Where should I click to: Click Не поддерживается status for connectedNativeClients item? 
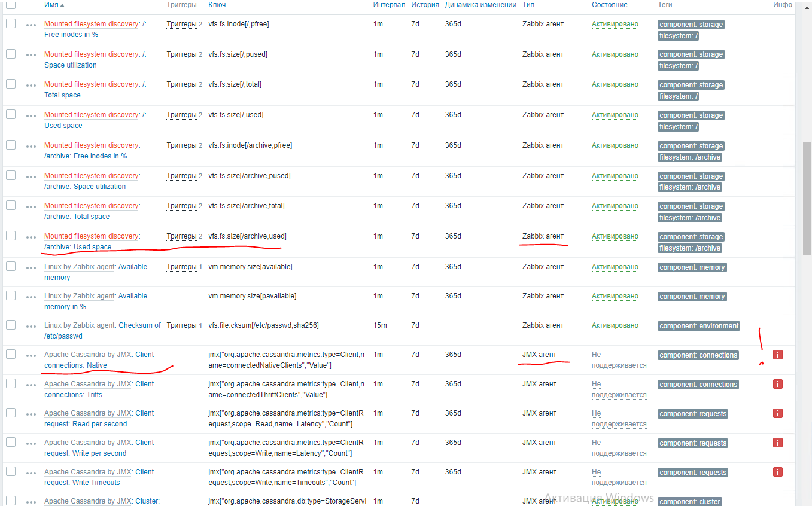click(619, 360)
